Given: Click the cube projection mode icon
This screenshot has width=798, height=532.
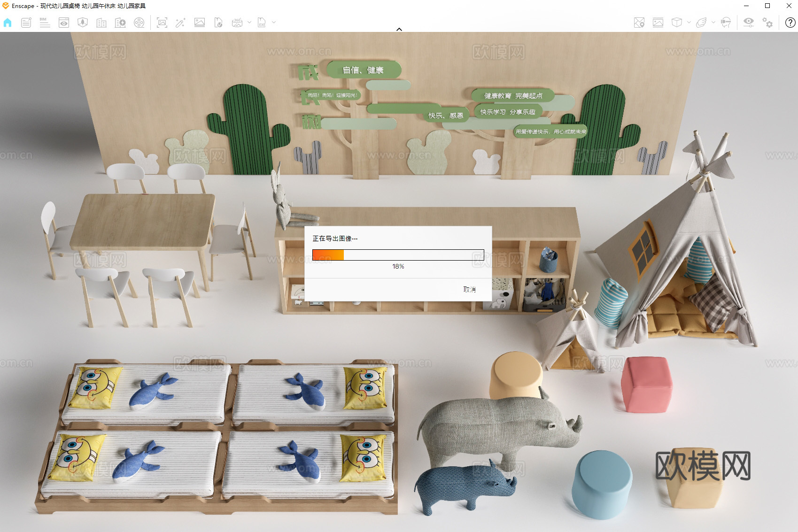Looking at the screenshot, I should pos(677,23).
